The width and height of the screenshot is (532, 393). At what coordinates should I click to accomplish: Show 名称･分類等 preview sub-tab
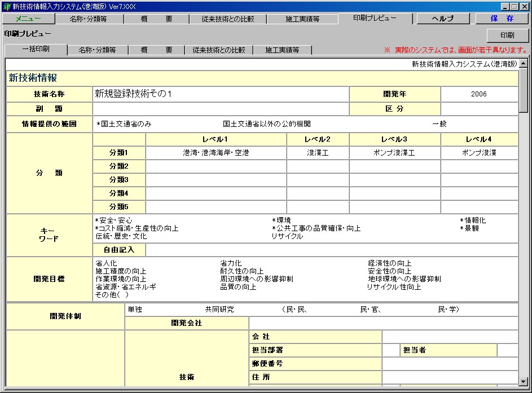pyautogui.click(x=97, y=50)
